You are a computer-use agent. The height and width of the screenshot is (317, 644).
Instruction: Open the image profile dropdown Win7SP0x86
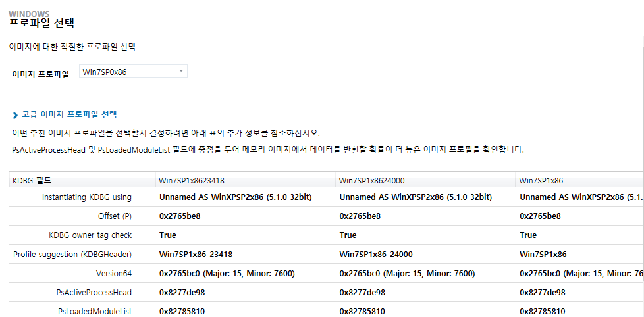pyautogui.click(x=133, y=71)
